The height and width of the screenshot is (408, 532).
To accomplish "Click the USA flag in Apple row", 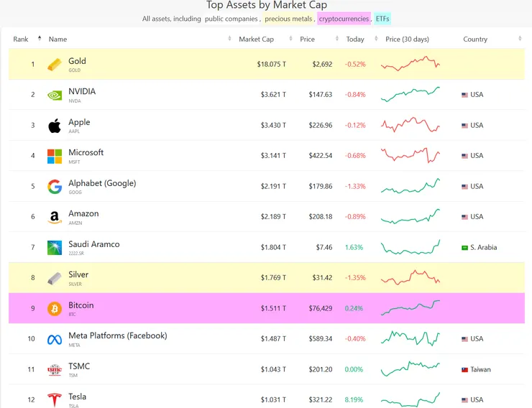I will [464, 126].
